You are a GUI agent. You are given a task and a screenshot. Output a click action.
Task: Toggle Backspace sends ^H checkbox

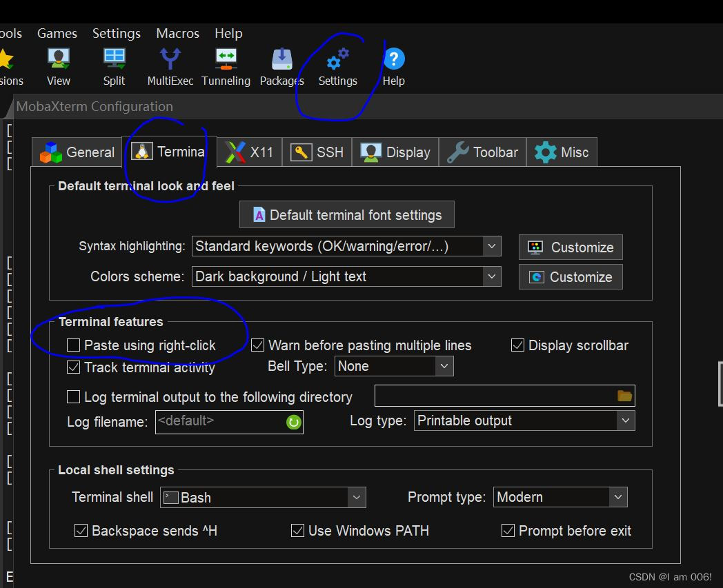coord(81,530)
